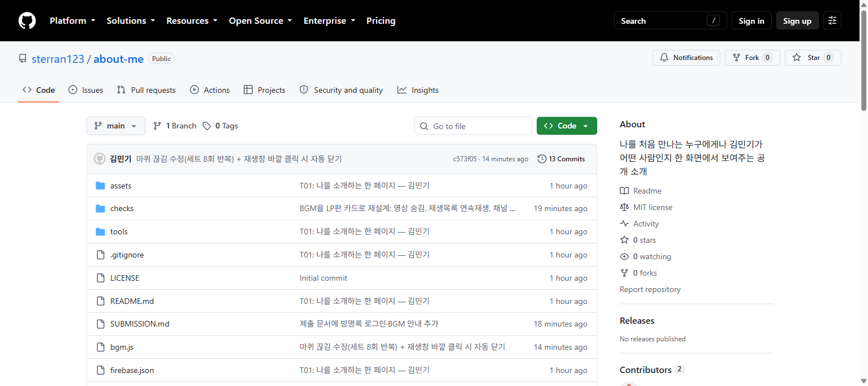Click the Sign in button
This screenshot has width=868, height=386.
point(752,21)
